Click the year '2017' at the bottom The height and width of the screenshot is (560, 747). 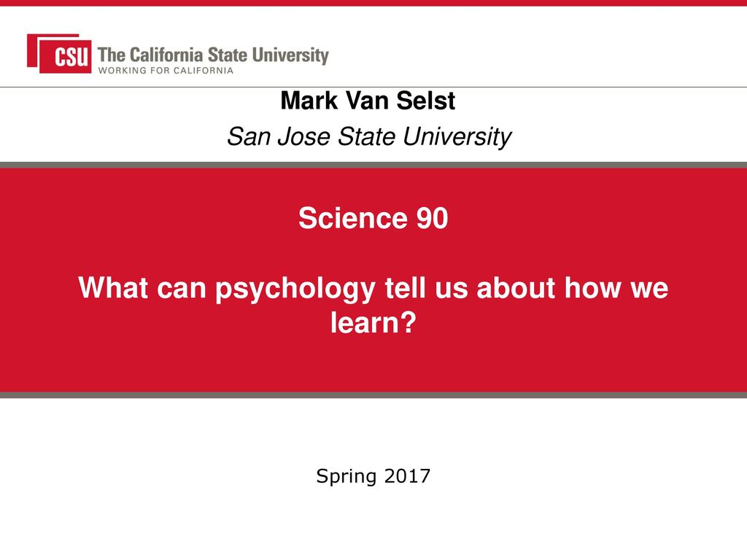(407, 475)
